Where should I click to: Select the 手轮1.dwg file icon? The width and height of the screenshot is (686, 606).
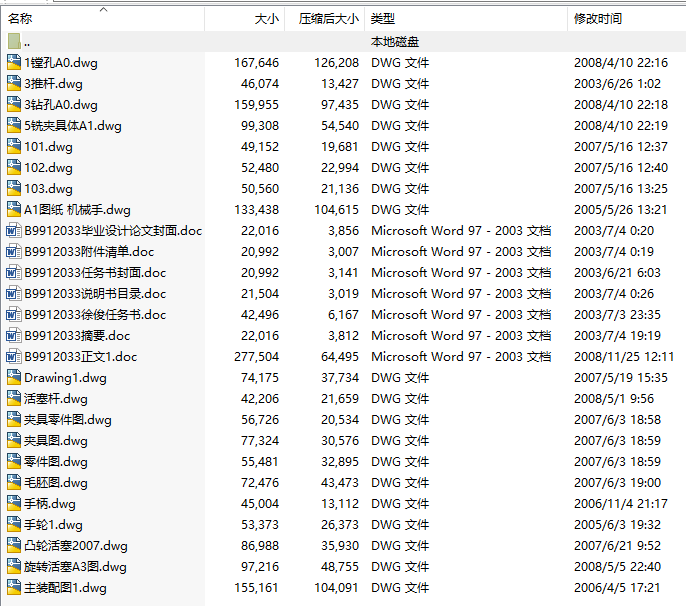tap(14, 525)
